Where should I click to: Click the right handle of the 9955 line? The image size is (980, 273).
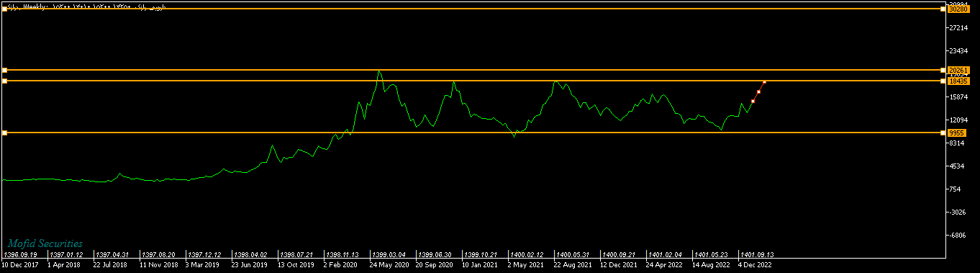[943, 133]
